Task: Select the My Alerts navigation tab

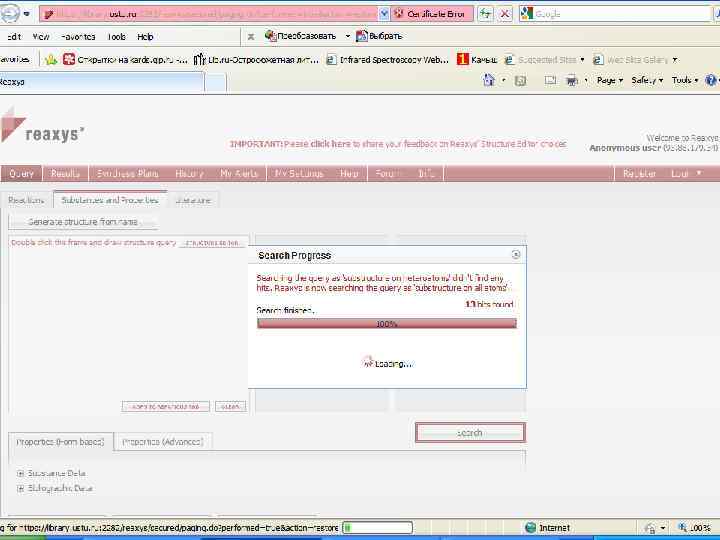Action: coord(239,174)
